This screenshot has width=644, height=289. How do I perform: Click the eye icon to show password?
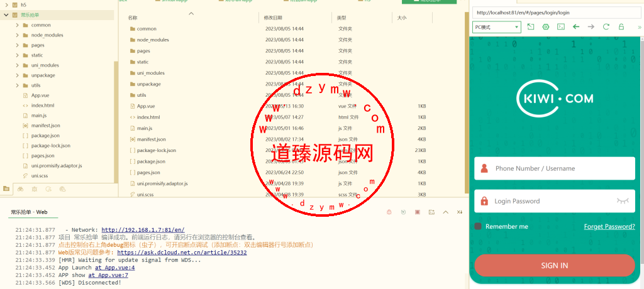tap(623, 201)
